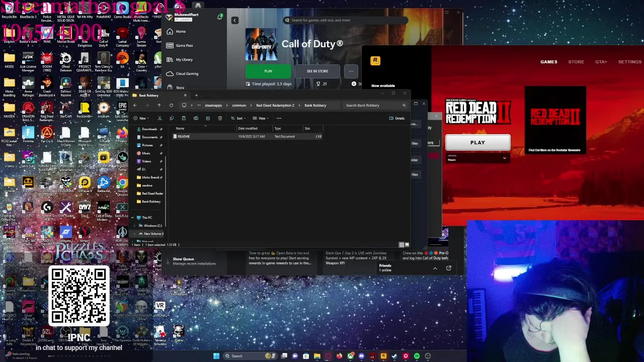The height and width of the screenshot is (362, 644).
Task: Open the View dropdown in Explorer
Action: point(262,118)
